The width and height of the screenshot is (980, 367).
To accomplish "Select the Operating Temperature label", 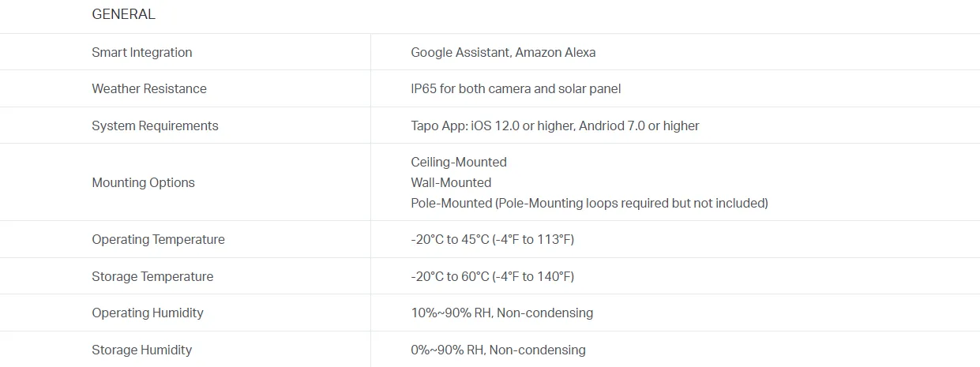I will click(x=158, y=239).
